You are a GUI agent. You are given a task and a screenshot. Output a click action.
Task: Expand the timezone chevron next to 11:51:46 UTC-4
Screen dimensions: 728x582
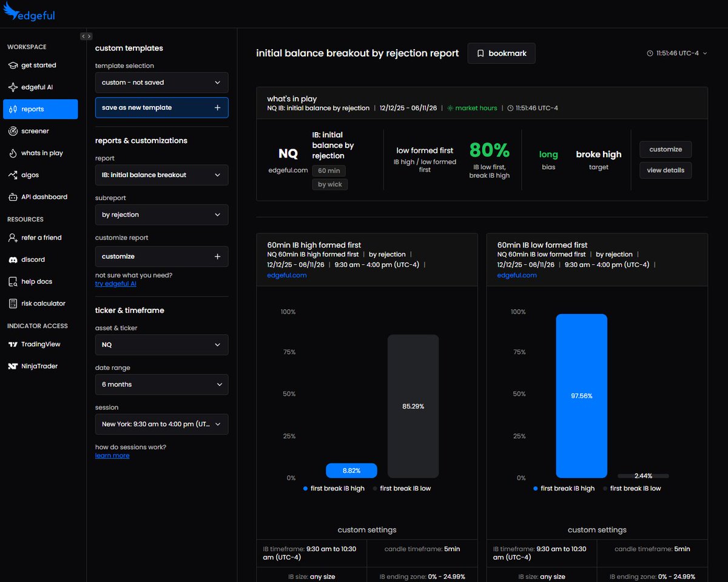coord(704,53)
